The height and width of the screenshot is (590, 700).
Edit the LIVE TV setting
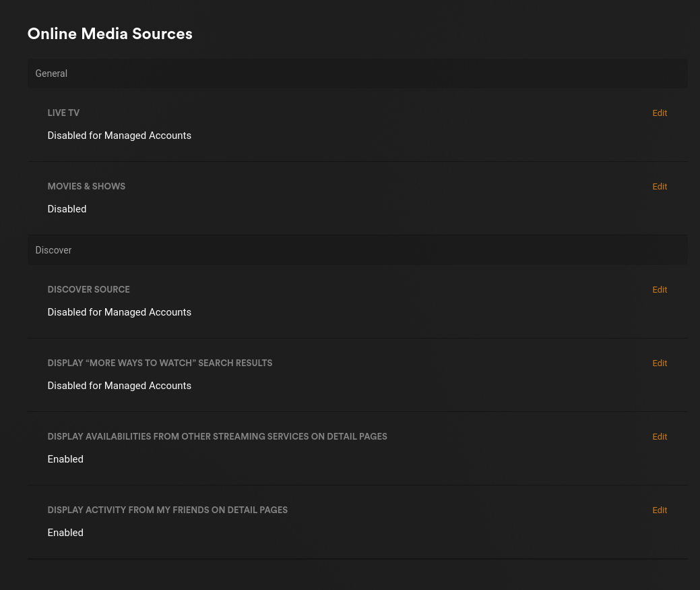(x=660, y=113)
